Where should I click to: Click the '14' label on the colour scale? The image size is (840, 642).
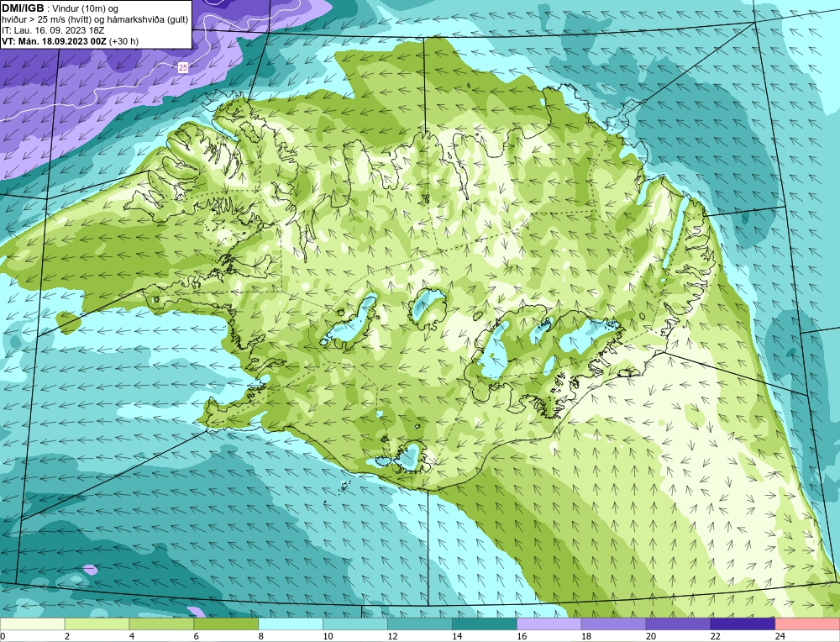457,636
